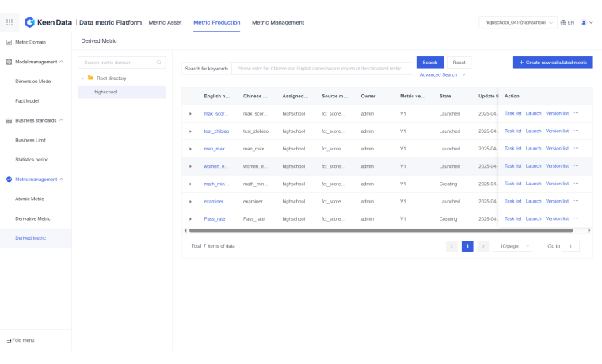This screenshot has height=364, width=602.
Task: Click the globe language icon
Action: click(x=562, y=23)
